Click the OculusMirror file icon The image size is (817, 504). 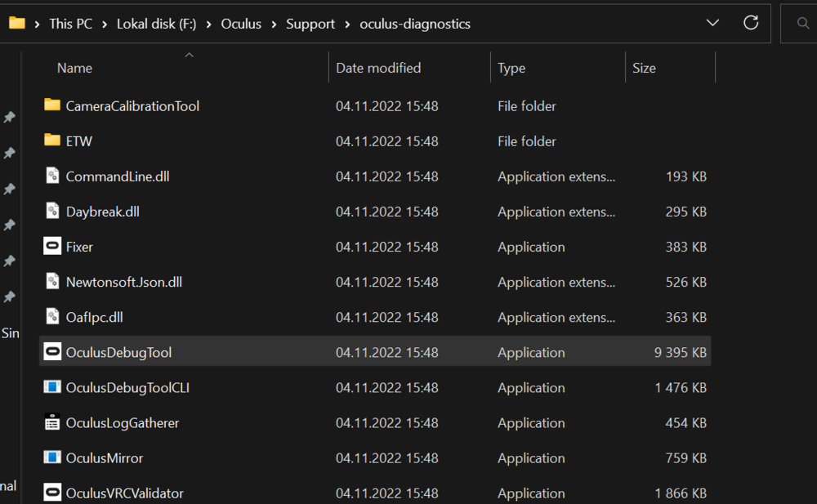(x=52, y=457)
